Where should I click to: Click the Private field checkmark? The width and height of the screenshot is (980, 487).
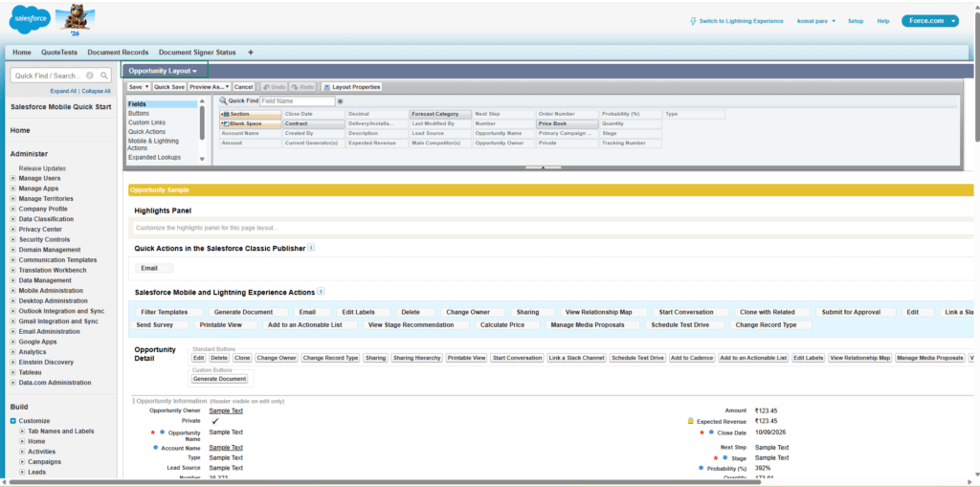(x=215, y=421)
